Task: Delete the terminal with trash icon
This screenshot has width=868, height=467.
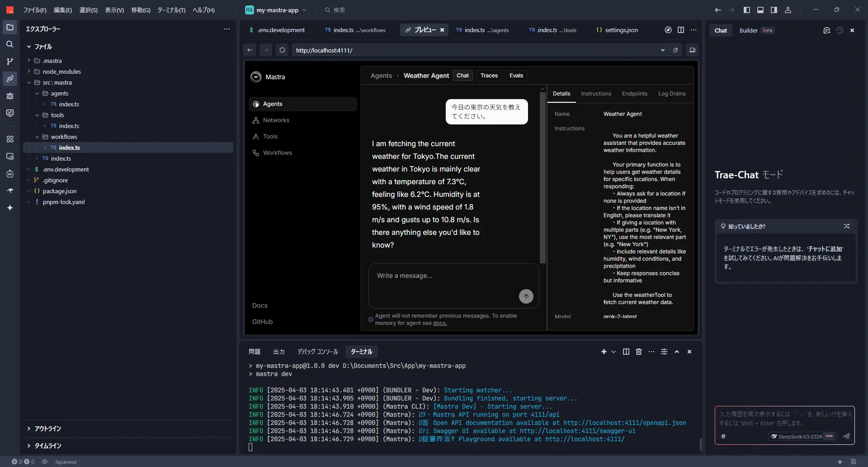Action: tap(638, 352)
